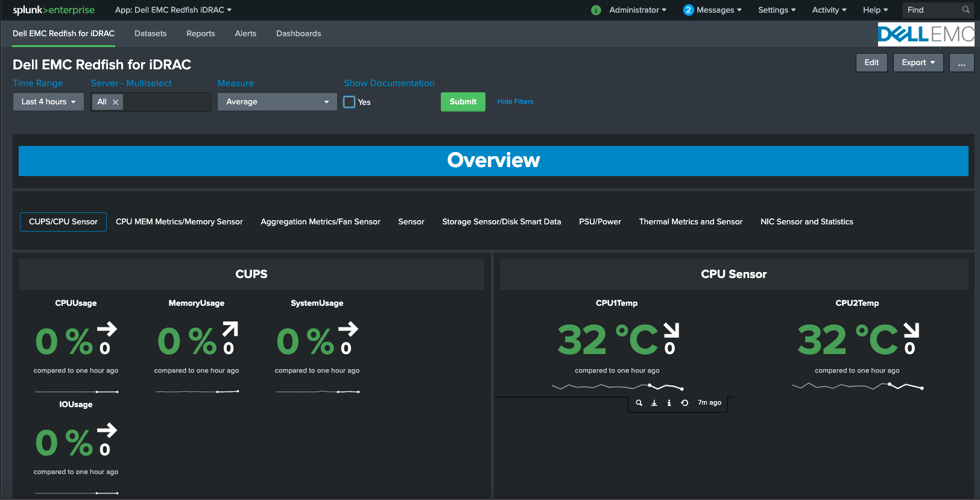
Task: Switch to Storage Sensor/Disk Smart Data tab
Action: pos(501,222)
